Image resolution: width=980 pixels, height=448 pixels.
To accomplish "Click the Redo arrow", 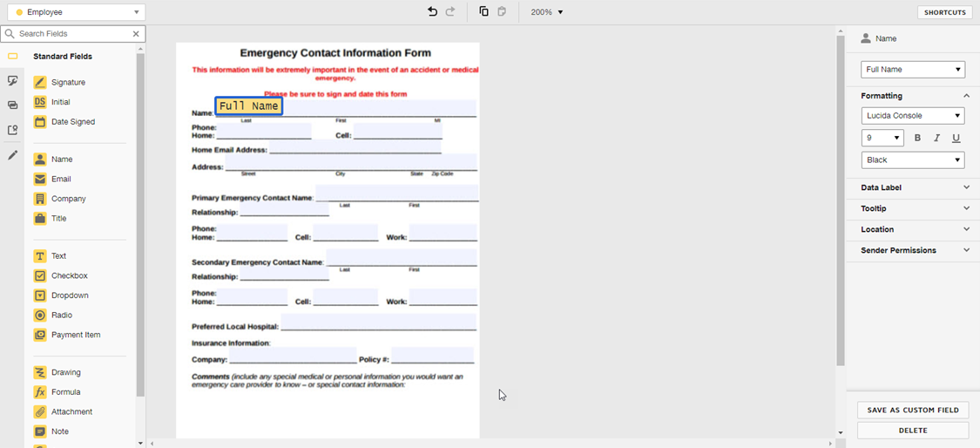I will pos(450,12).
